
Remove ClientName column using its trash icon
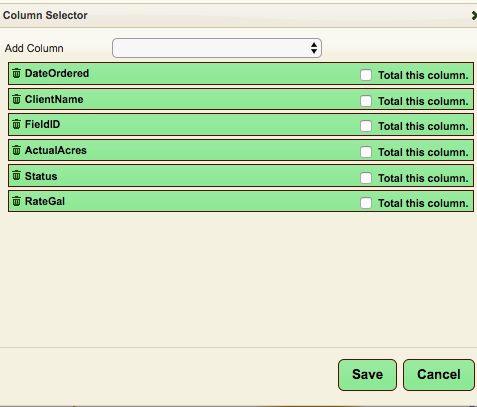[16, 99]
